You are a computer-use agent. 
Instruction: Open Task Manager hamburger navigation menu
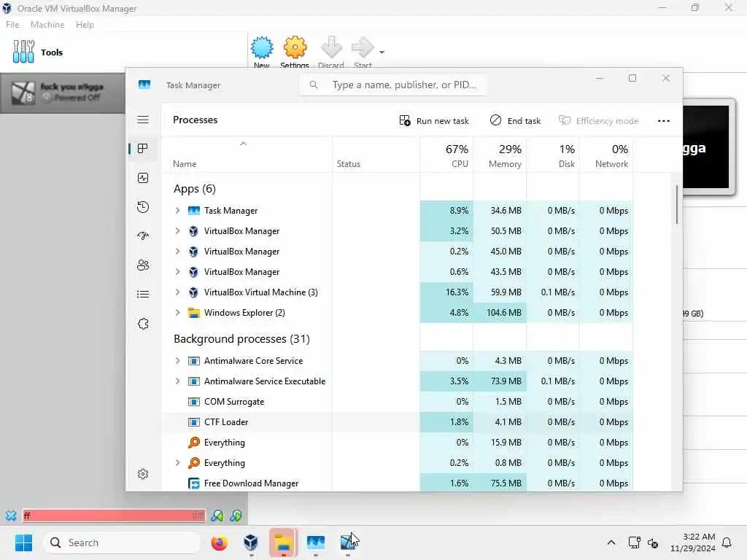tap(143, 120)
